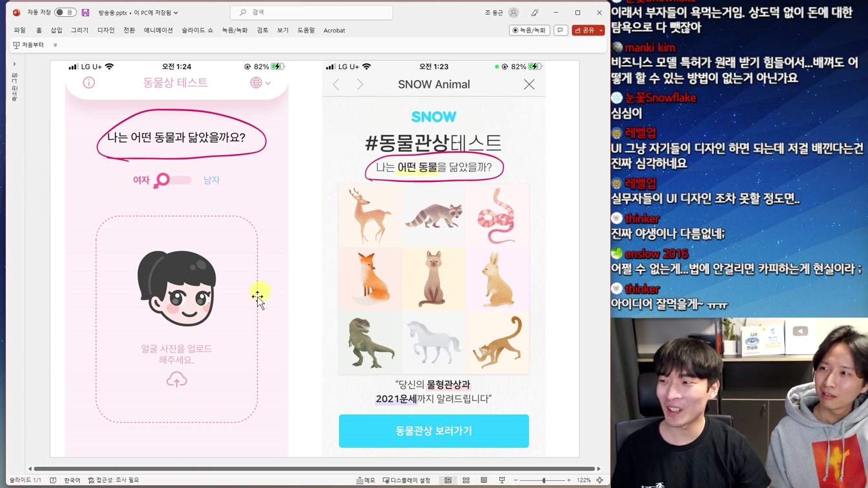Open the Acrobat ribbon tab

(x=334, y=30)
